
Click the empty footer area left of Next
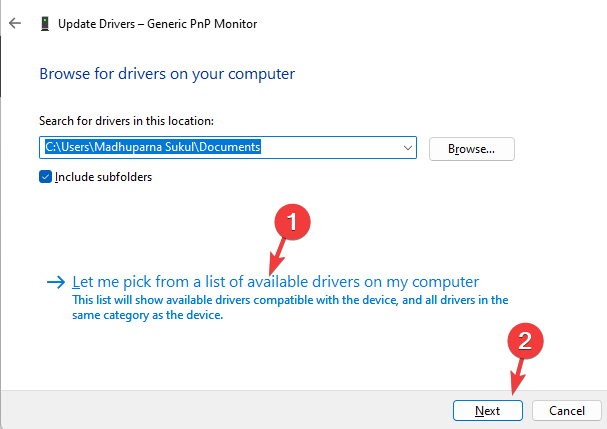click(x=230, y=410)
